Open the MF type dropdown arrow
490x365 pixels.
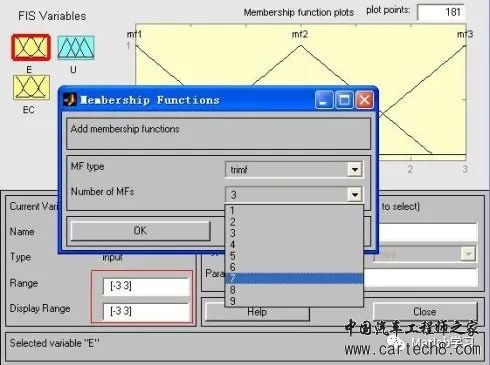point(355,169)
